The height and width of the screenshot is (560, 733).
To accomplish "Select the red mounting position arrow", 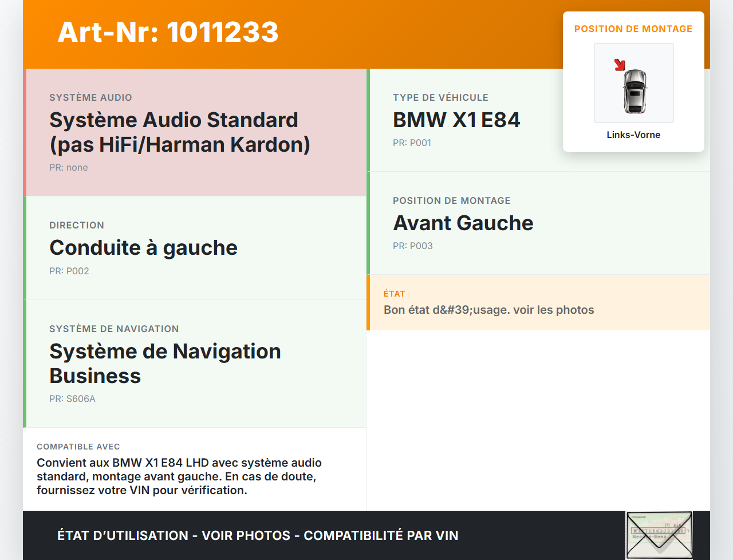I will pos(620,65).
